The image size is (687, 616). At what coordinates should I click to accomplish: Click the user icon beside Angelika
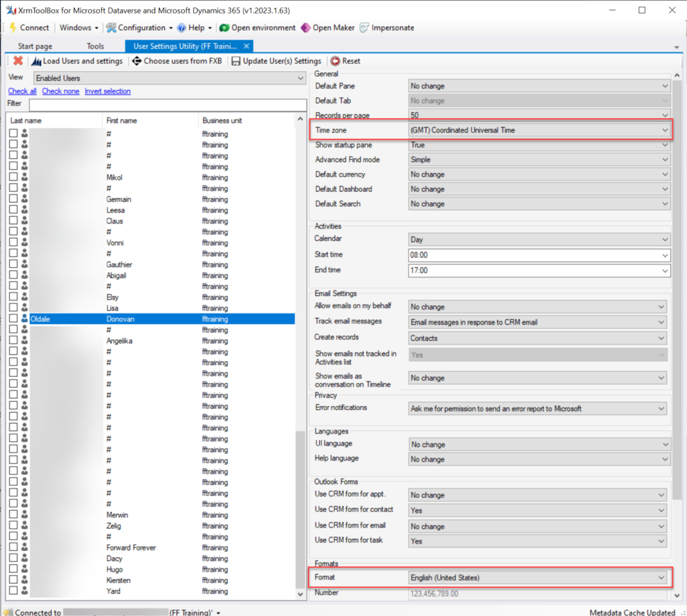(25, 340)
